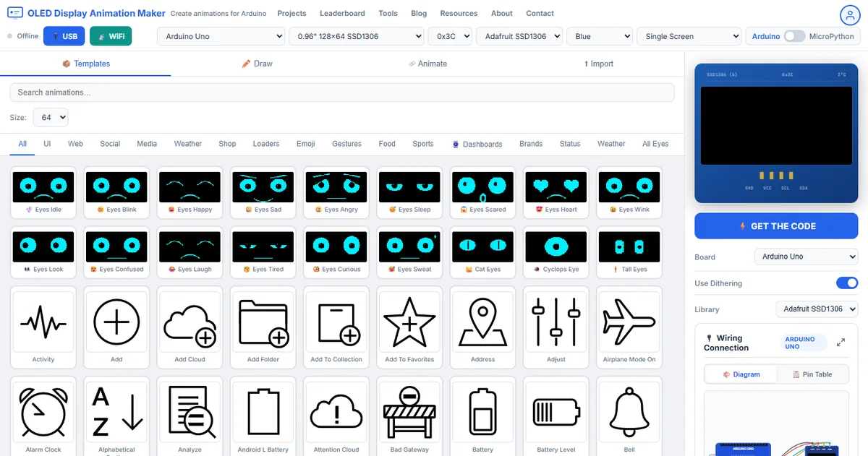
Task: Open the user profile avatar
Action: 848,14
